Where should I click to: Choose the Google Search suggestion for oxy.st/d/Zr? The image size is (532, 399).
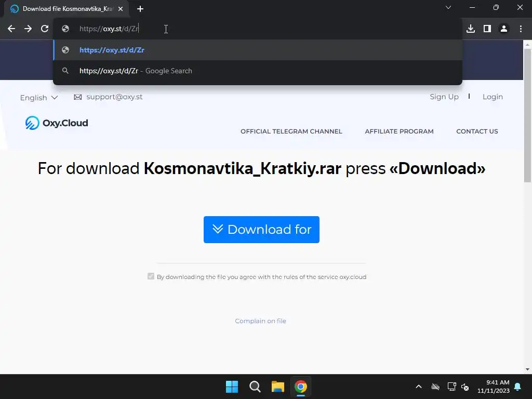tap(258, 71)
